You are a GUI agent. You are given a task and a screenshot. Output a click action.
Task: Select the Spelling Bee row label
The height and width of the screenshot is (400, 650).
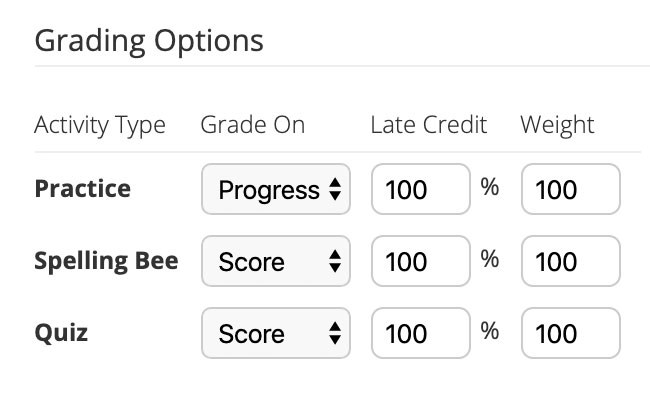pos(106,261)
